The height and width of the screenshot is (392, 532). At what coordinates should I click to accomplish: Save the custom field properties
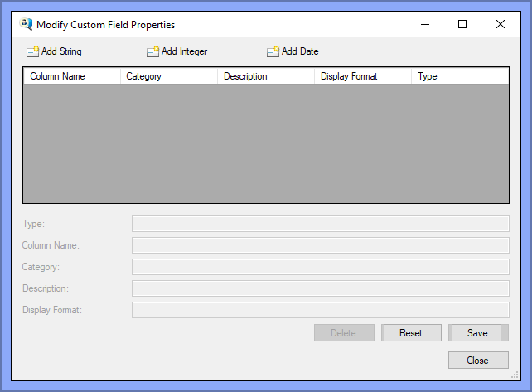click(478, 333)
